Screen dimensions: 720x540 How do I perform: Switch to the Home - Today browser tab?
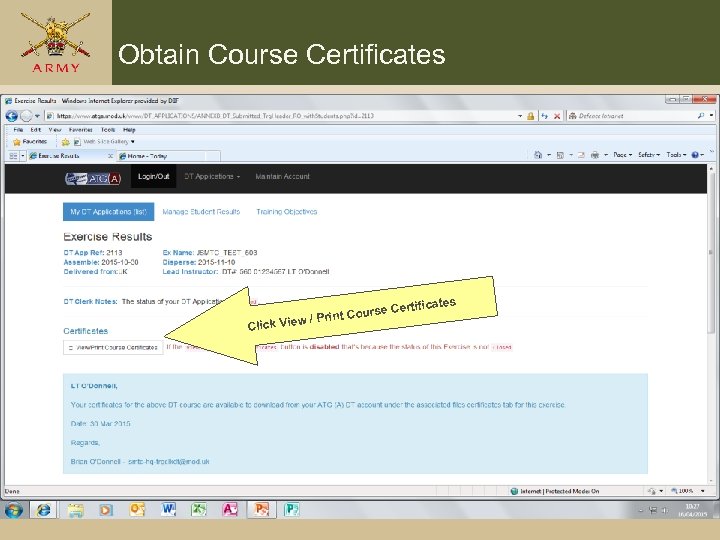168,156
